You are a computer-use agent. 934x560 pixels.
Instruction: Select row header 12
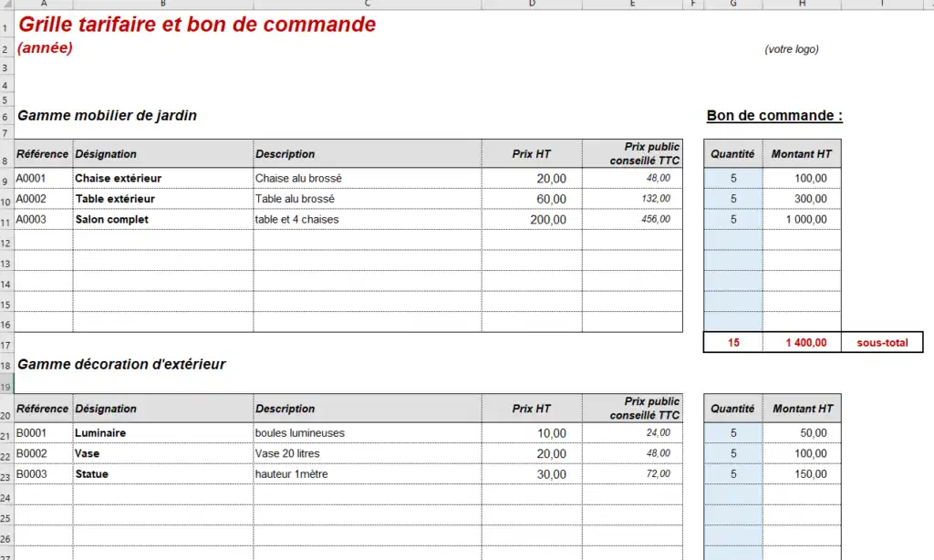[x=6, y=244]
